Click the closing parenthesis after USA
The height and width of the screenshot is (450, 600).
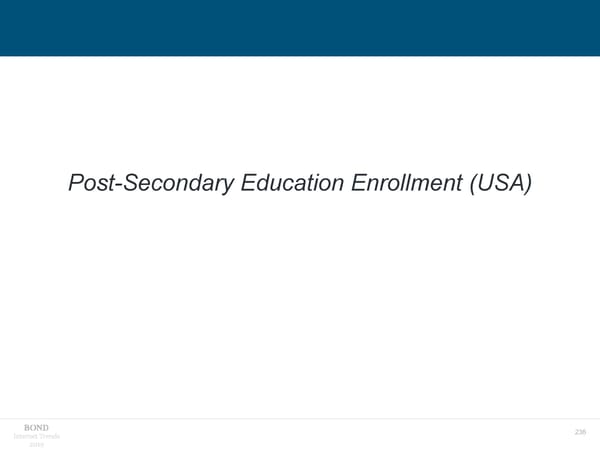tap(527, 185)
